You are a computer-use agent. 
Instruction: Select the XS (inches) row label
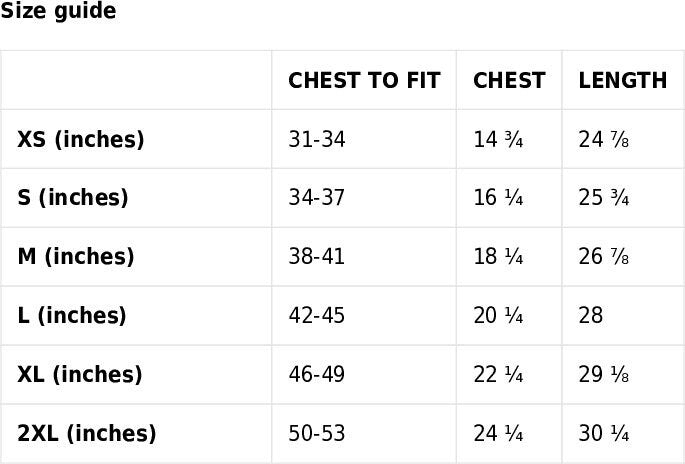[x=81, y=140]
